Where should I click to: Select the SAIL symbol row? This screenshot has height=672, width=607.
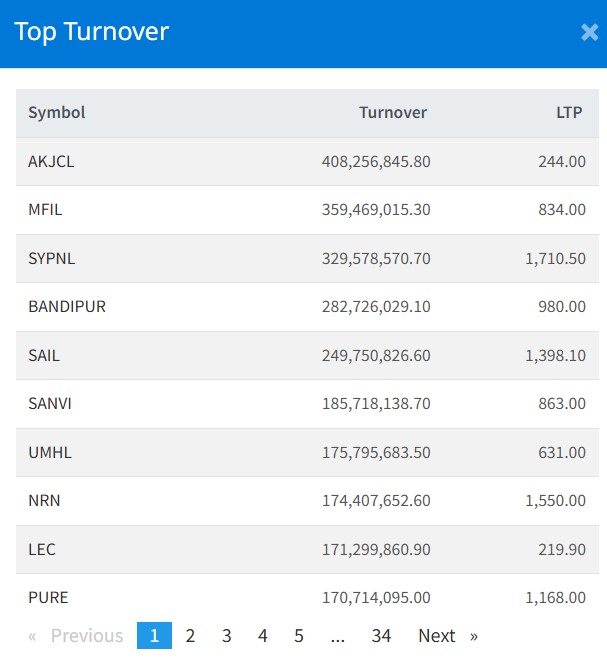[45, 356]
